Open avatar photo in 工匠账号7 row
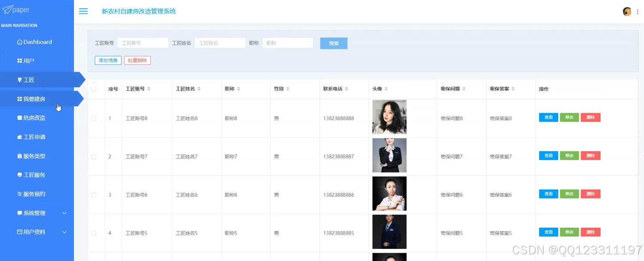The height and width of the screenshot is (261, 644). (x=389, y=155)
